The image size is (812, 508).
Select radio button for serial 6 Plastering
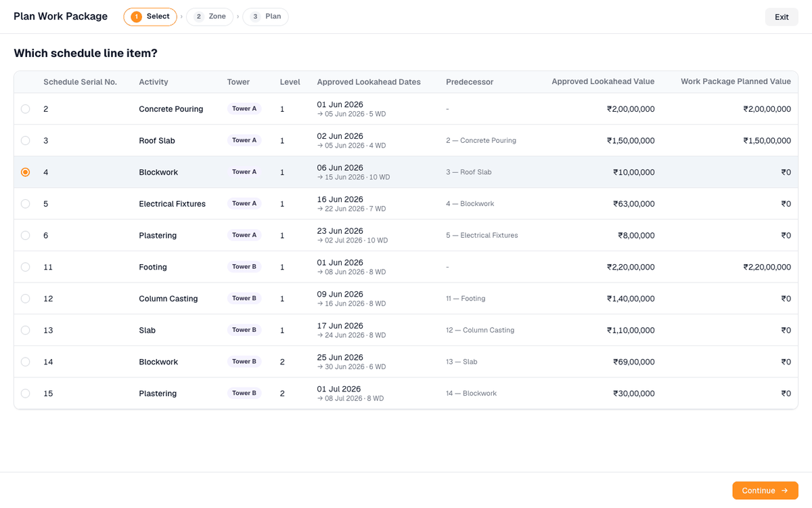coord(25,236)
